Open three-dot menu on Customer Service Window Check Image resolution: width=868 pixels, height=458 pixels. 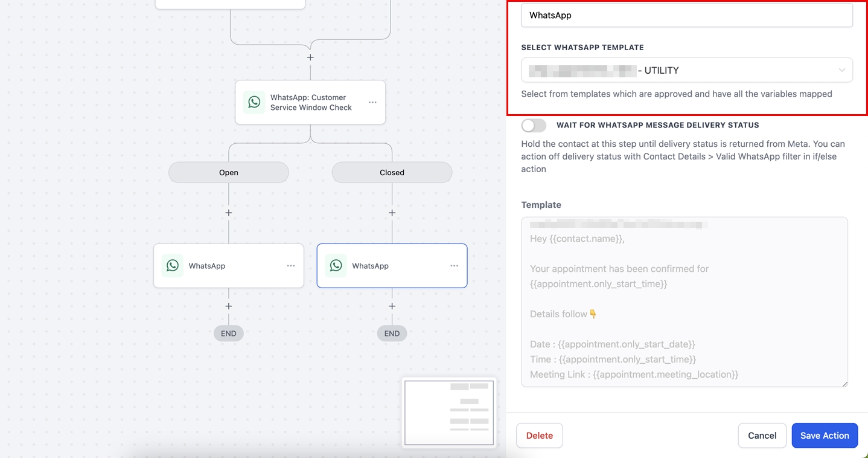[x=372, y=102]
